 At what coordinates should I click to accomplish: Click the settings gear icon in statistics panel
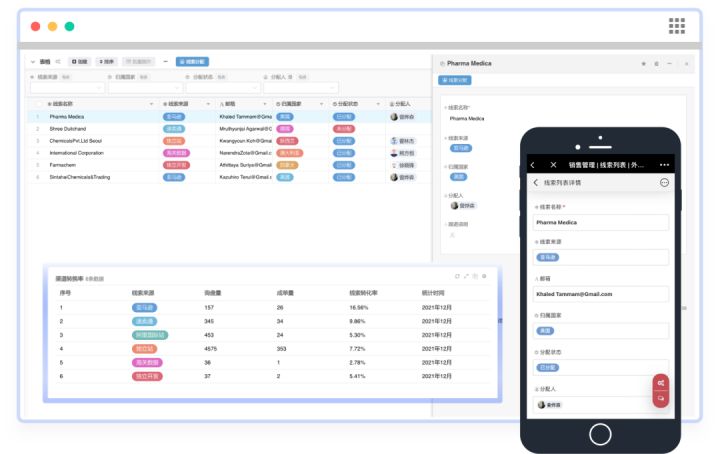point(484,276)
